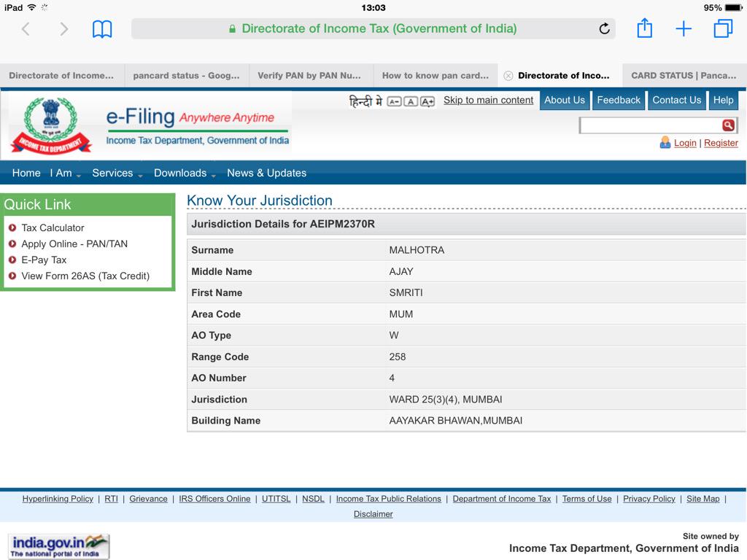Go to Home in navigation bar
Viewport: 747px width, 560px height.
coord(26,173)
